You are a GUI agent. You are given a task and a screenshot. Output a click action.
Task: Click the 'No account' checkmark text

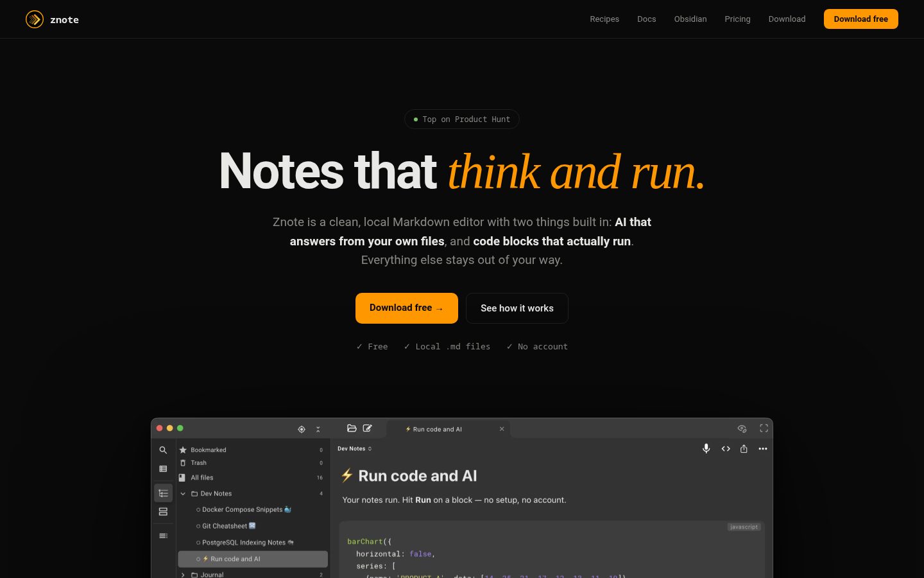(x=537, y=347)
